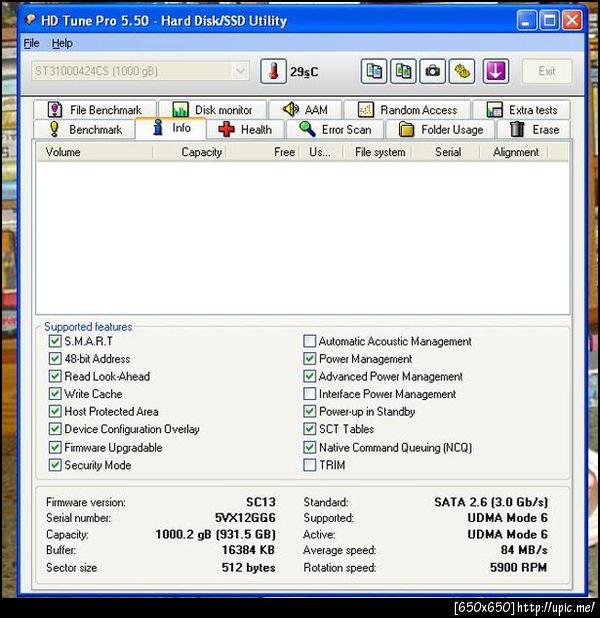
Task: Click the SATA 2.6 (3.0 Gb/s) standard value
Action: [x=491, y=502]
